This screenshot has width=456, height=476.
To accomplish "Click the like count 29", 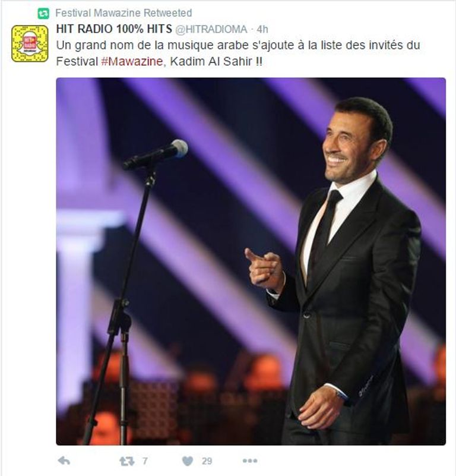I will point(207,461).
